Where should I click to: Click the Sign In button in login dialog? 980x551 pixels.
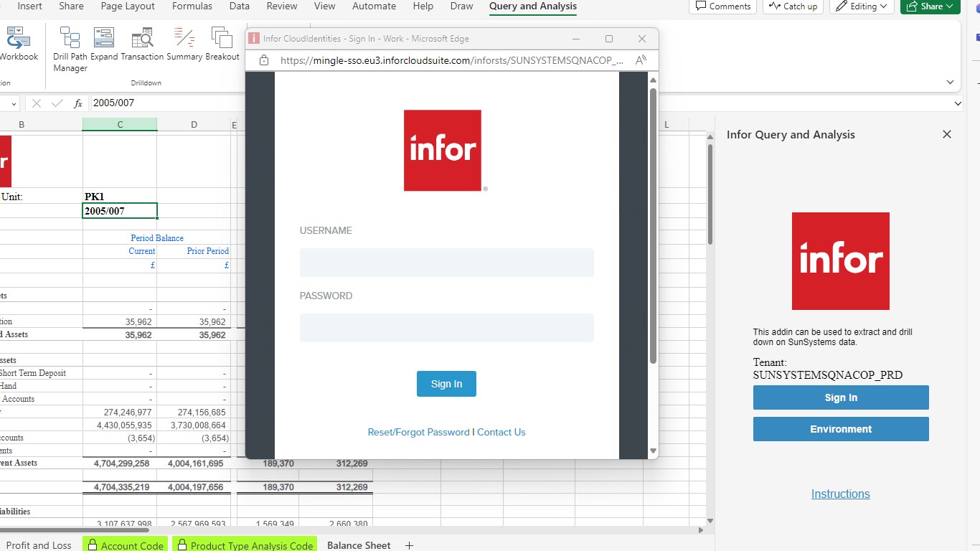point(446,384)
